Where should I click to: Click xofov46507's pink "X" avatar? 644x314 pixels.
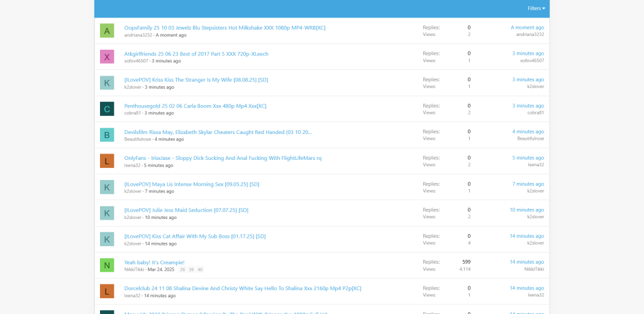(x=107, y=57)
